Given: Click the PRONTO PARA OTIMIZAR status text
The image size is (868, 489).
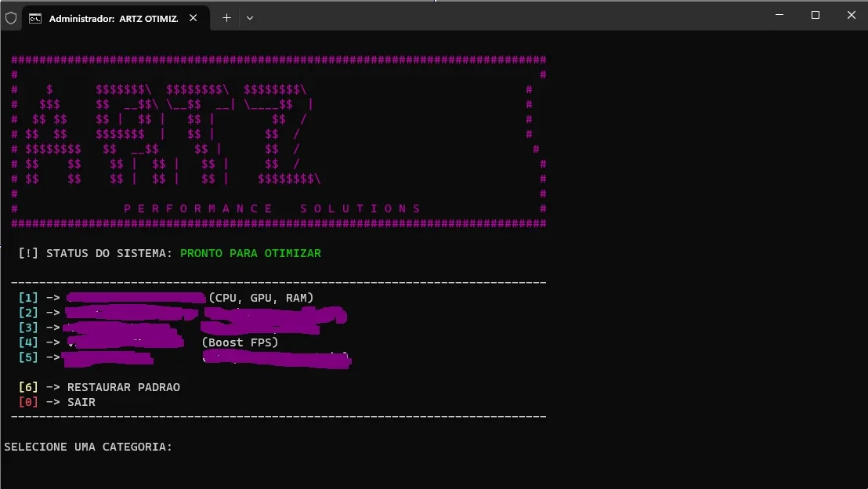Looking at the screenshot, I should click(x=250, y=253).
